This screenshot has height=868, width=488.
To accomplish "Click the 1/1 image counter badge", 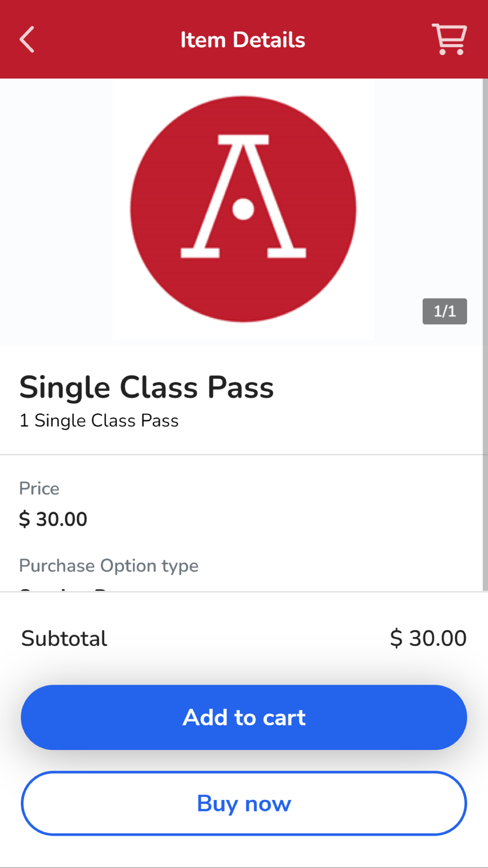I will click(445, 311).
